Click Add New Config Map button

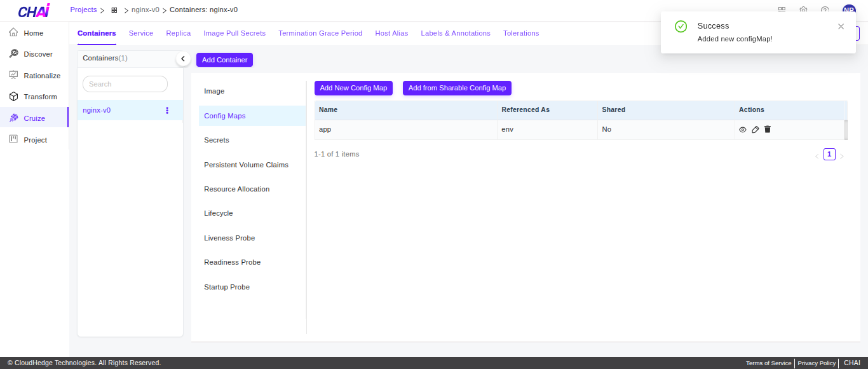pos(353,88)
